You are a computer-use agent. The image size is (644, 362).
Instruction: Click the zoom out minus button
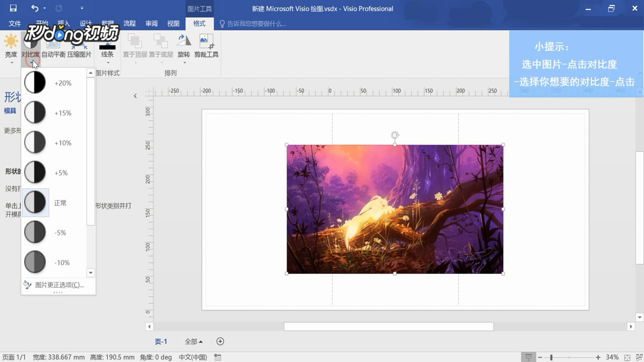[x=540, y=357]
